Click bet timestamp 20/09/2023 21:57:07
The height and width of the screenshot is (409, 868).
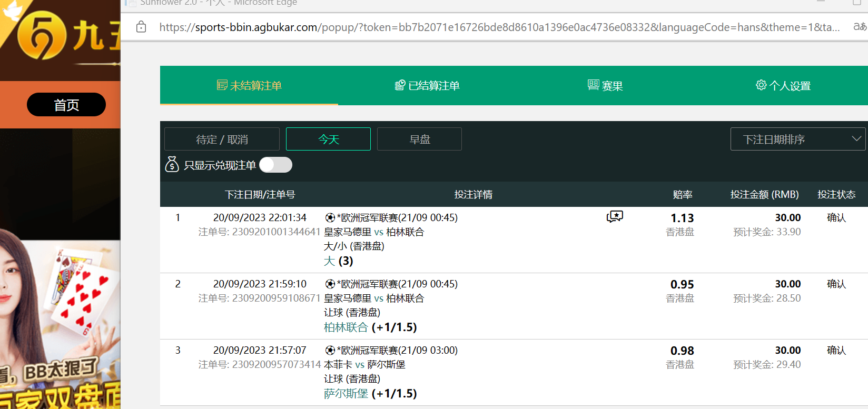tap(260, 350)
